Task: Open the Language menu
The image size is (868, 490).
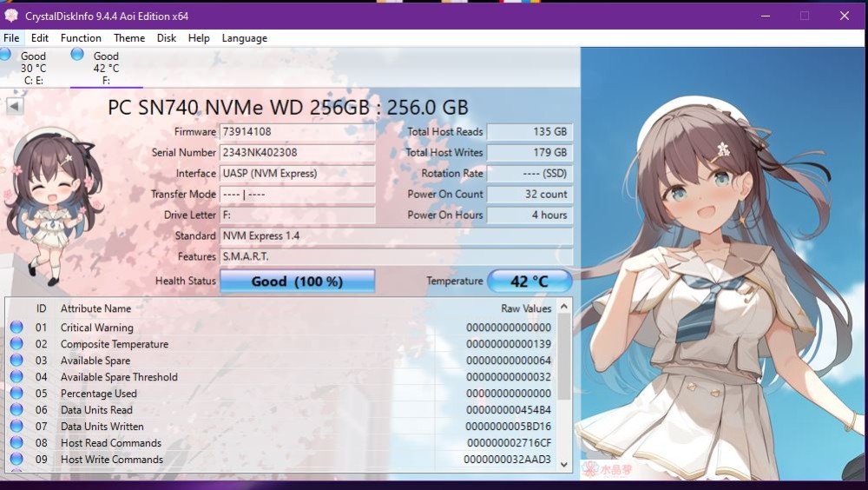Action: click(x=244, y=38)
